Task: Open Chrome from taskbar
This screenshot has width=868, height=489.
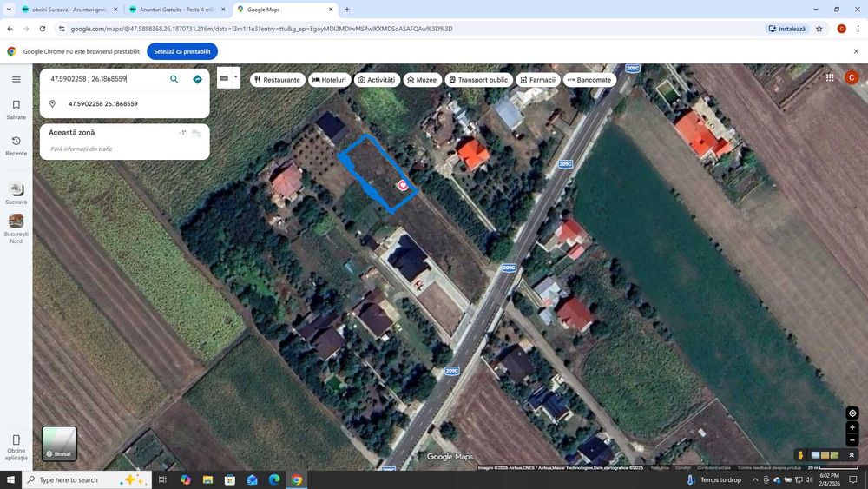Action: [x=297, y=479]
